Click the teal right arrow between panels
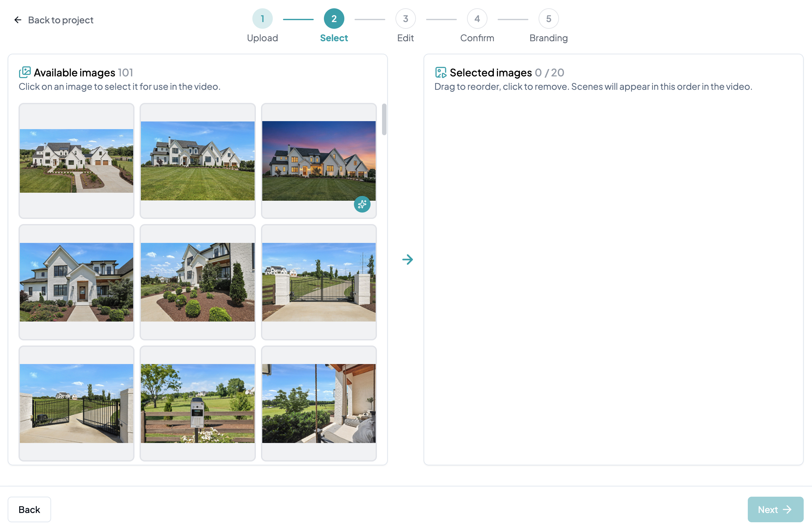This screenshot has height=528, width=812. point(407,260)
